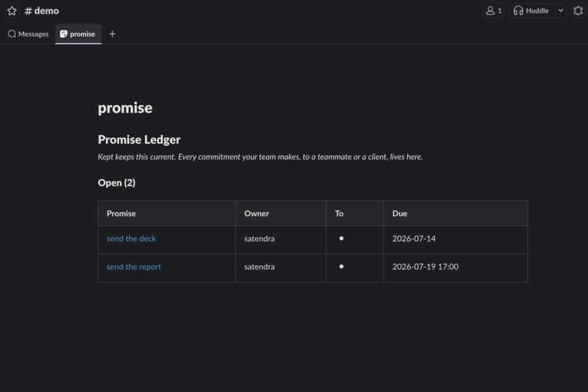Click due date 2026-07-14
The height and width of the screenshot is (392, 588).
point(414,239)
